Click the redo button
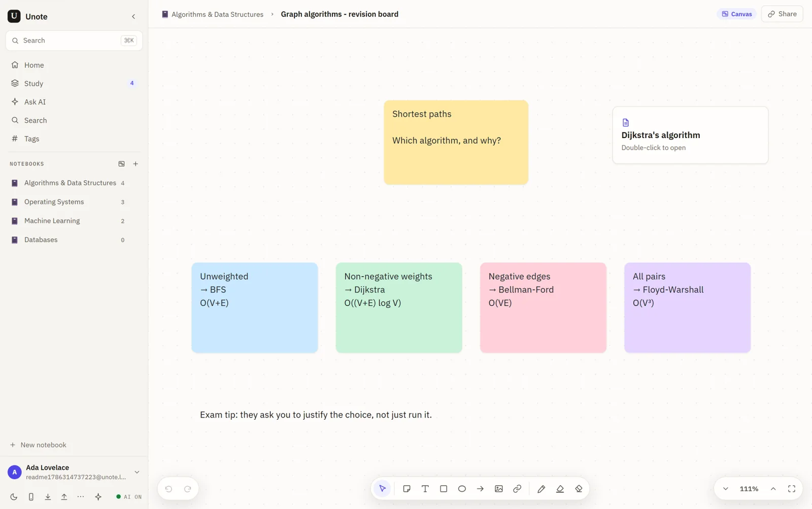 pyautogui.click(x=187, y=489)
